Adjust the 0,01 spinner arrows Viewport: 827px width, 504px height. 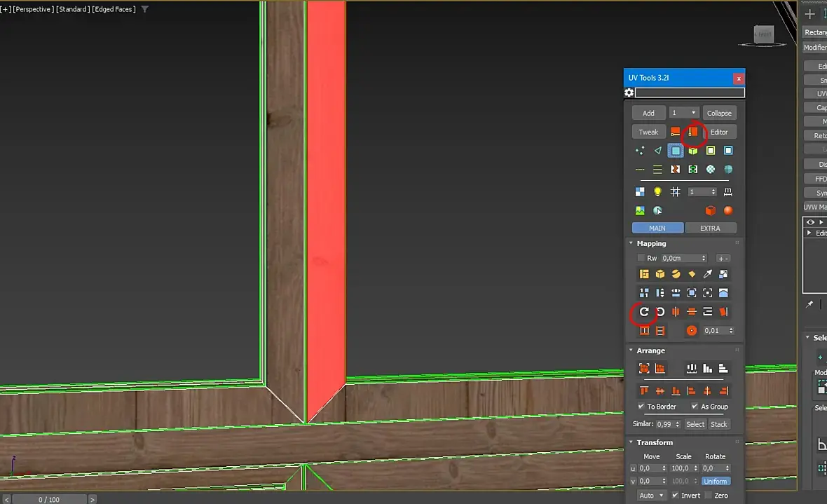[x=731, y=331]
